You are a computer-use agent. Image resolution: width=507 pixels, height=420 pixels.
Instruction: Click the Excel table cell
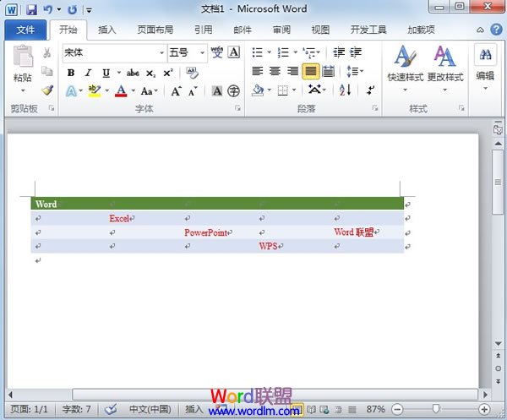(144, 218)
